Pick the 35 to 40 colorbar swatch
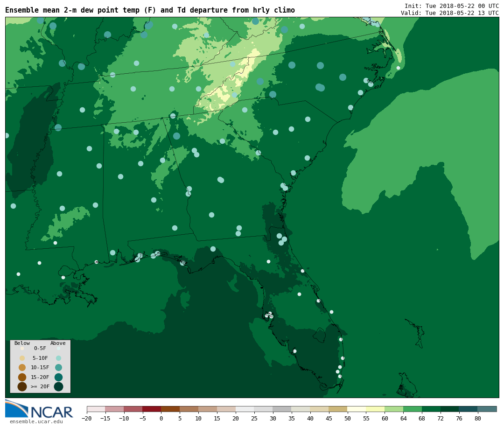The width and height of the screenshot is (504, 427). [301, 409]
